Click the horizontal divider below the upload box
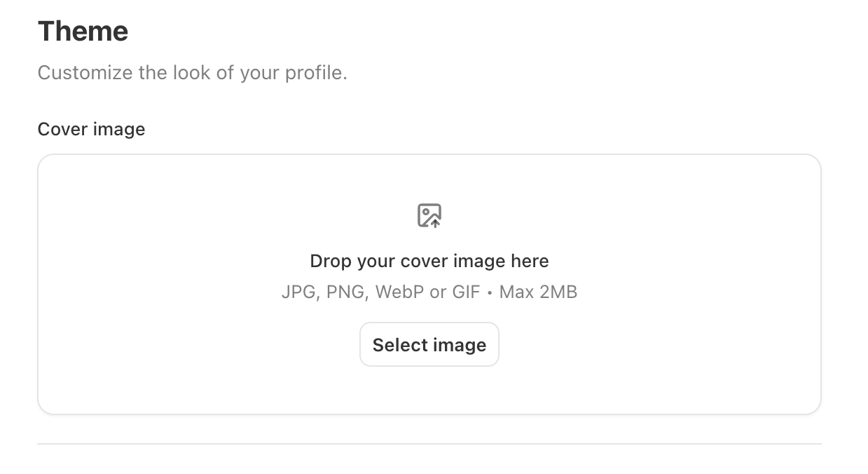This screenshot has height=474, width=868. click(429, 443)
